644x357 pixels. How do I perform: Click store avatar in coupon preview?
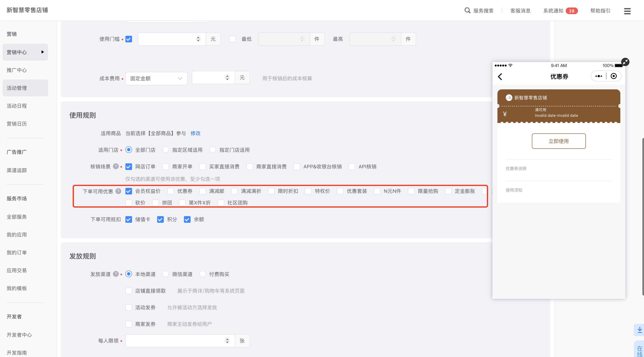pyautogui.click(x=509, y=98)
